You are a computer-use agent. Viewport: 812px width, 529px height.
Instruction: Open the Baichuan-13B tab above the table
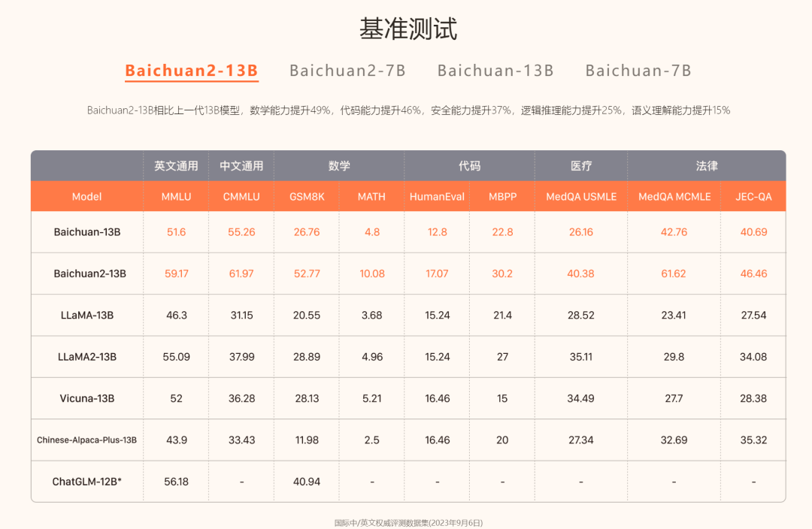coord(495,71)
